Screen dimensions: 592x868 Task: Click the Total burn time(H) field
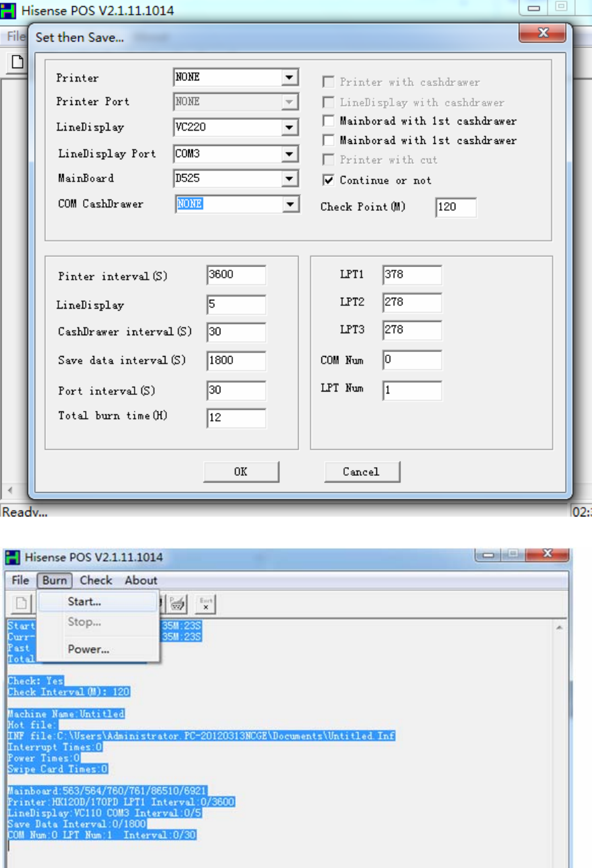pyautogui.click(x=236, y=418)
